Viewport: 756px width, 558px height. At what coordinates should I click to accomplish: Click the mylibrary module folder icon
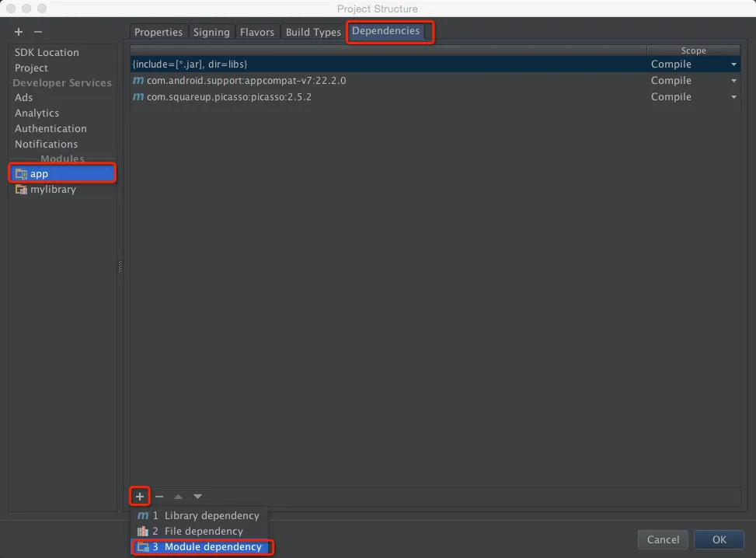[x=21, y=190]
